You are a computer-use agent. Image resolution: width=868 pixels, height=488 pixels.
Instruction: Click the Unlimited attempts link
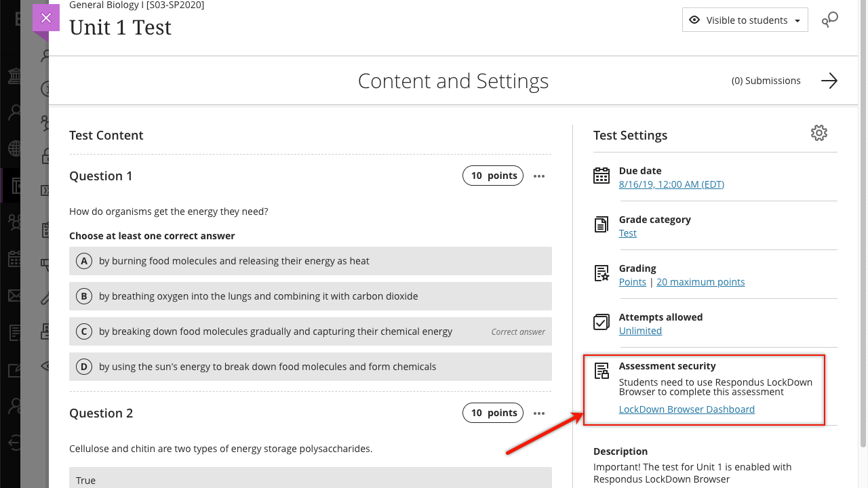pyautogui.click(x=640, y=331)
